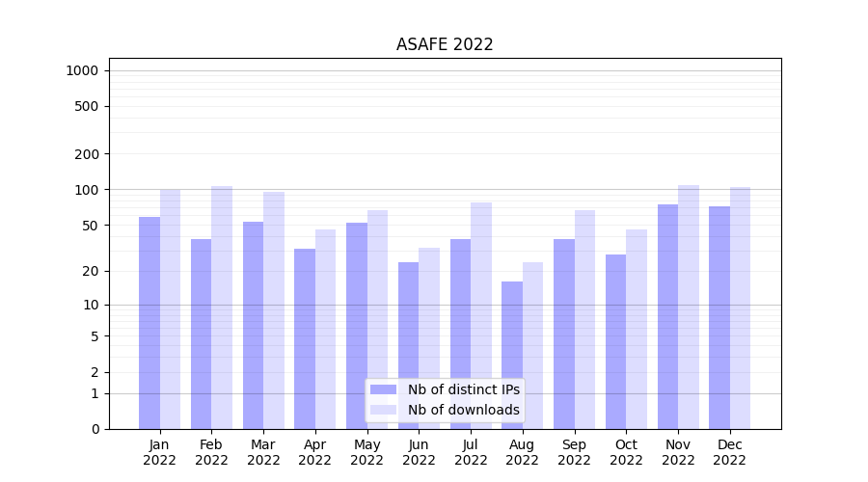Screen dimensions: 868x482
Task: Click the Jun 2022 x-axis label
Action: pyautogui.click(x=419, y=452)
